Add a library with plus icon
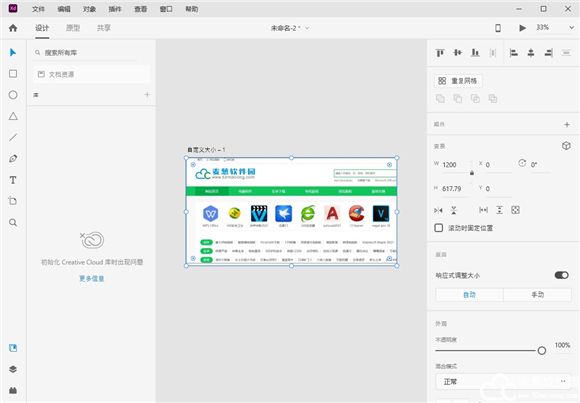 [147, 95]
